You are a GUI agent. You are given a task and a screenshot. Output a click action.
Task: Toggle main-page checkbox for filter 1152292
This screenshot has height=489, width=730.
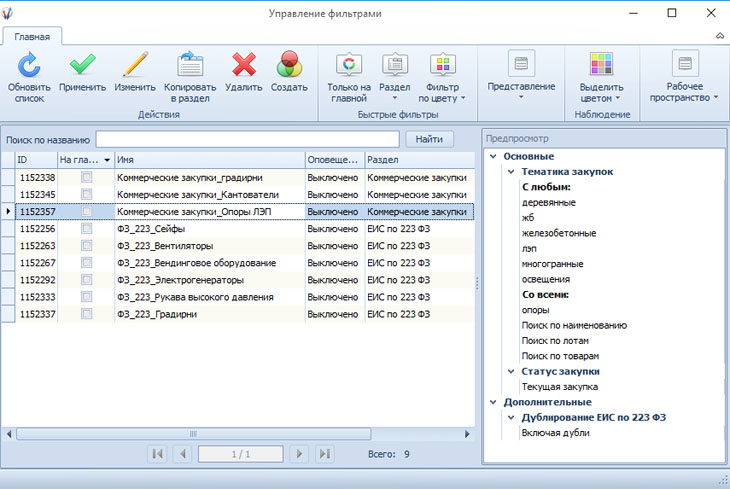pos(87,279)
